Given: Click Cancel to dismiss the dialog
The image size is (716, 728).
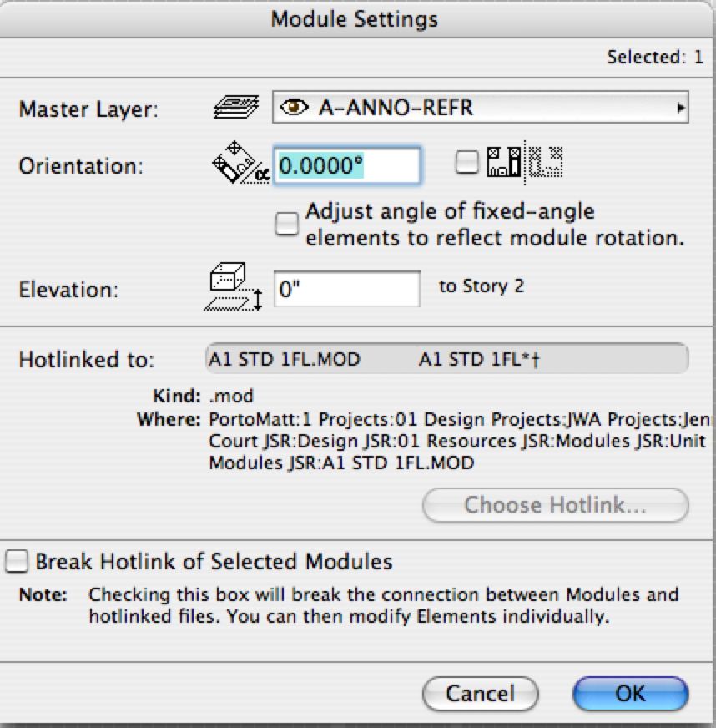Looking at the screenshot, I should point(480,693).
